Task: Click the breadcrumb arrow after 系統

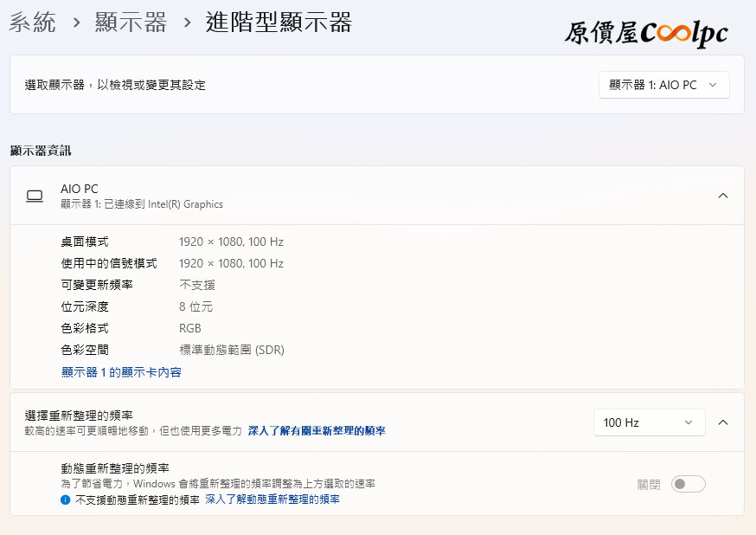Action: point(77,23)
